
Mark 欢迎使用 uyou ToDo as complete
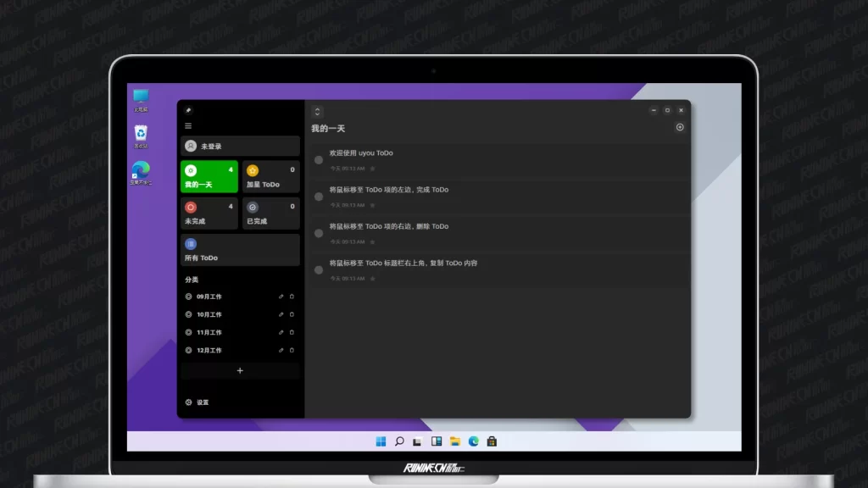click(x=319, y=160)
